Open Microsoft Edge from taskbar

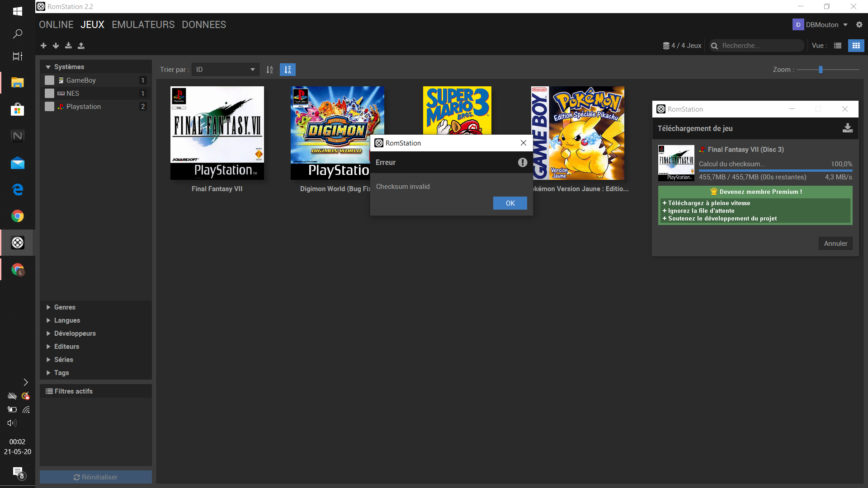point(18,189)
